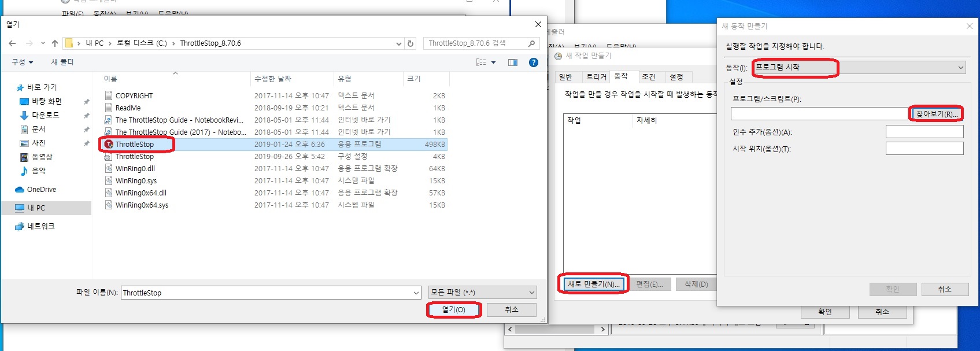
Task: Click the horizontal scrollbar left arrow in background window
Action: 509,330
